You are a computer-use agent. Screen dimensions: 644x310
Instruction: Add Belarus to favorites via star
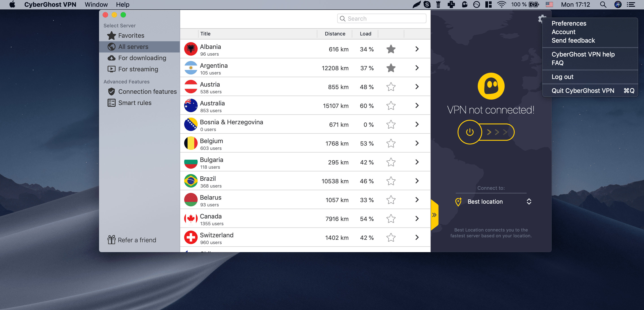coord(391,200)
